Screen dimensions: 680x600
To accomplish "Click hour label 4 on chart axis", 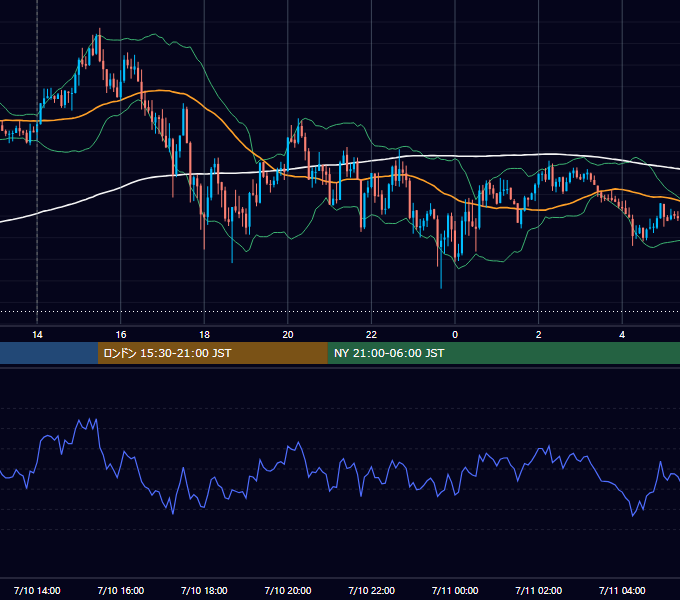I will (622, 335).
